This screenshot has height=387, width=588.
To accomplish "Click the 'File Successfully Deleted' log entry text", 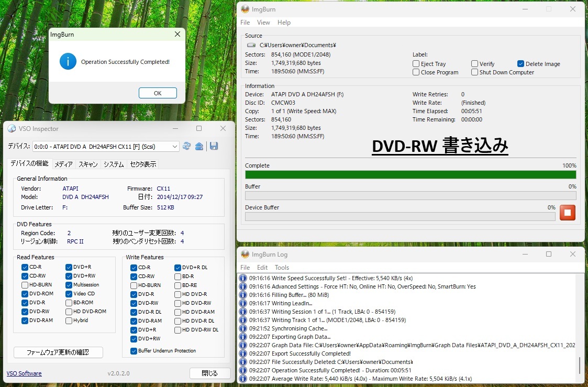I will 331,362.
